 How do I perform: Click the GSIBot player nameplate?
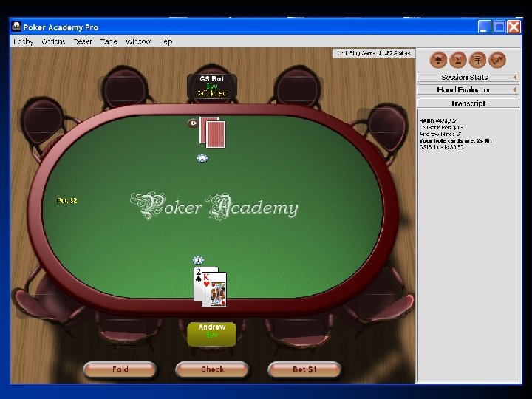[x=212, y=86]
